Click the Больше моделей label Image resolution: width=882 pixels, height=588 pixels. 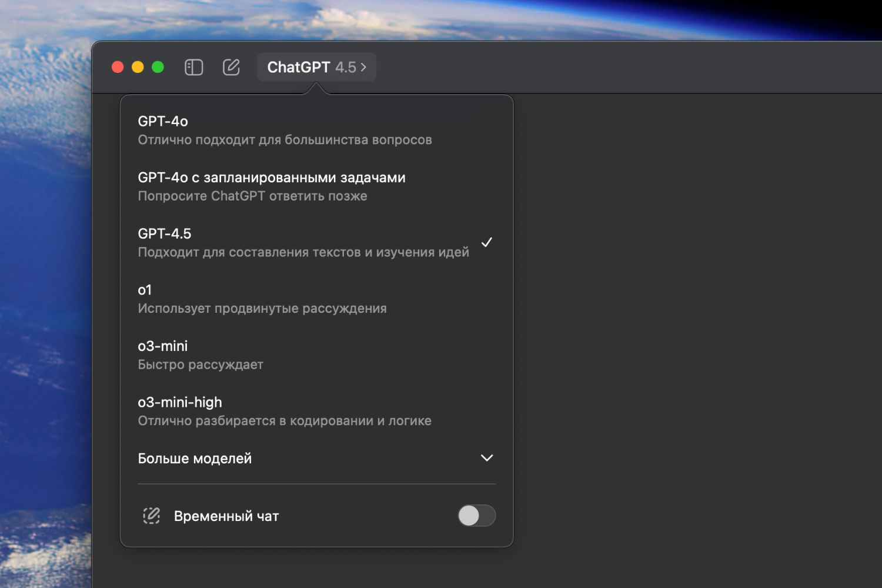(195, 458)
